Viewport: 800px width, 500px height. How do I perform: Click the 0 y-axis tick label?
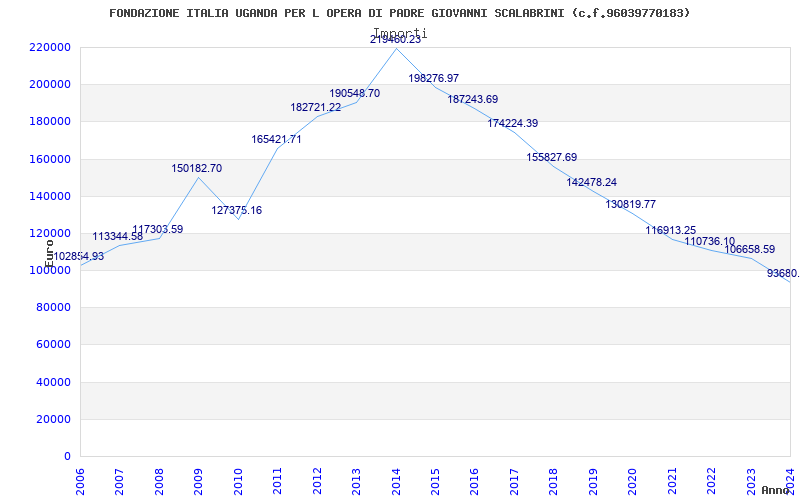click(x=67, y=457)
